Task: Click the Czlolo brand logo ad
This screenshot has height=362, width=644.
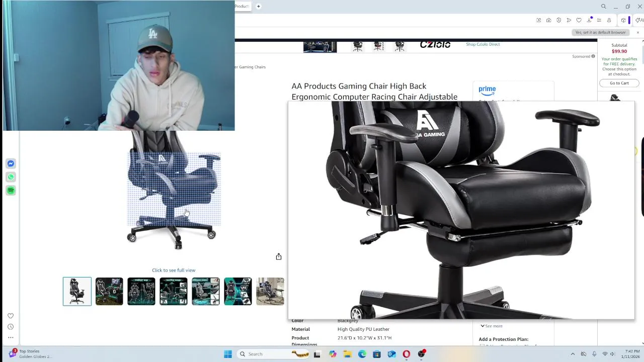Action: click(435, 44)
